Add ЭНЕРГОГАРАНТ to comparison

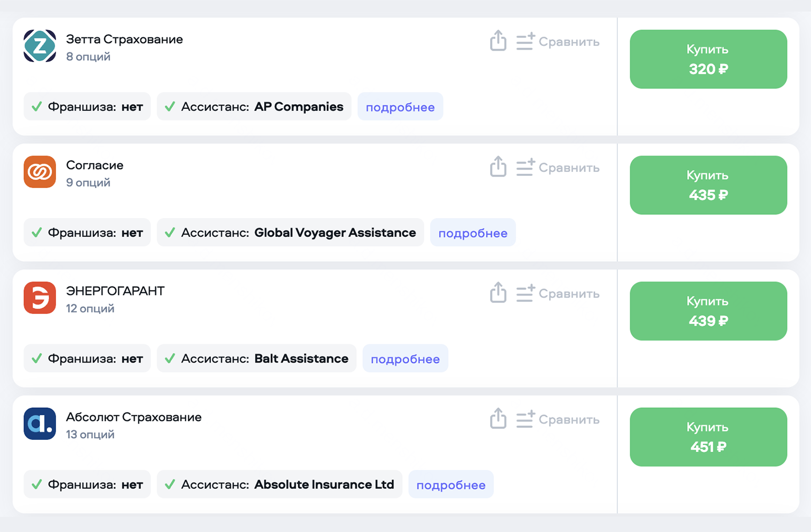pos(558,293)
